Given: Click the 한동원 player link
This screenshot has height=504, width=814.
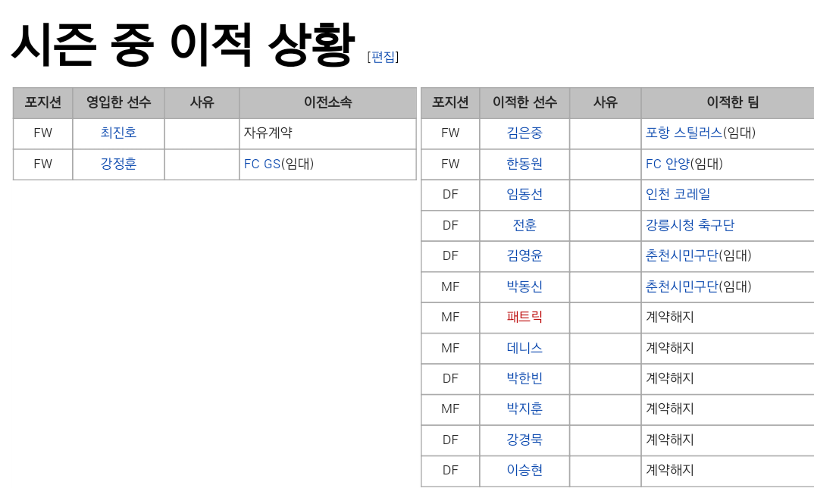Looking at the screenshot, I should pyautogui.click(x=524, y=164).
